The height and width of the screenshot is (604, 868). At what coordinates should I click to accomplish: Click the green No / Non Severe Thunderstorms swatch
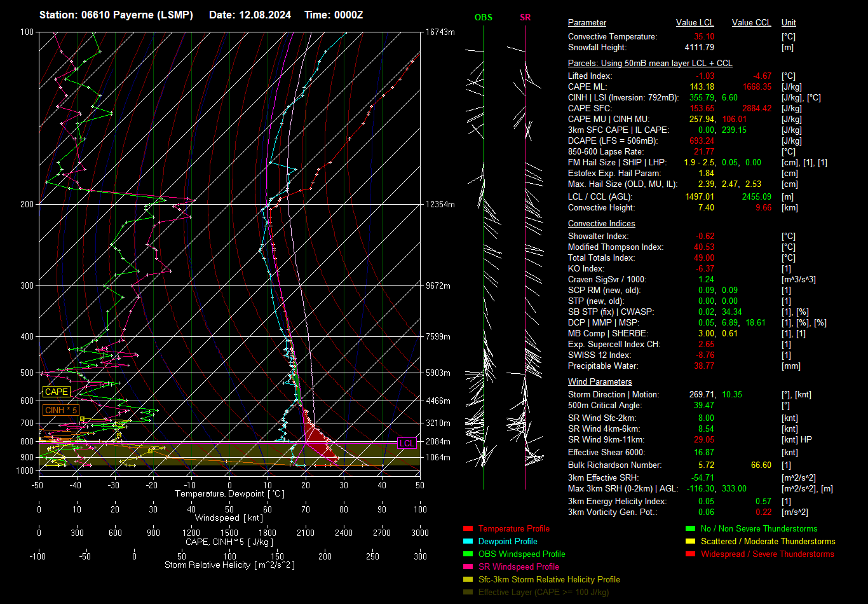(690, 529)
